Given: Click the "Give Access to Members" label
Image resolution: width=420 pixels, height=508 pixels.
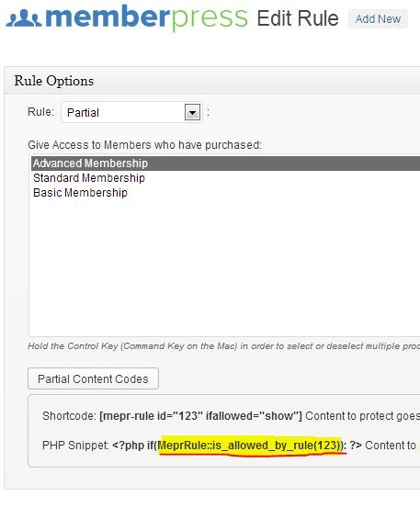Looking at the screenshot, I should (144, 145).
